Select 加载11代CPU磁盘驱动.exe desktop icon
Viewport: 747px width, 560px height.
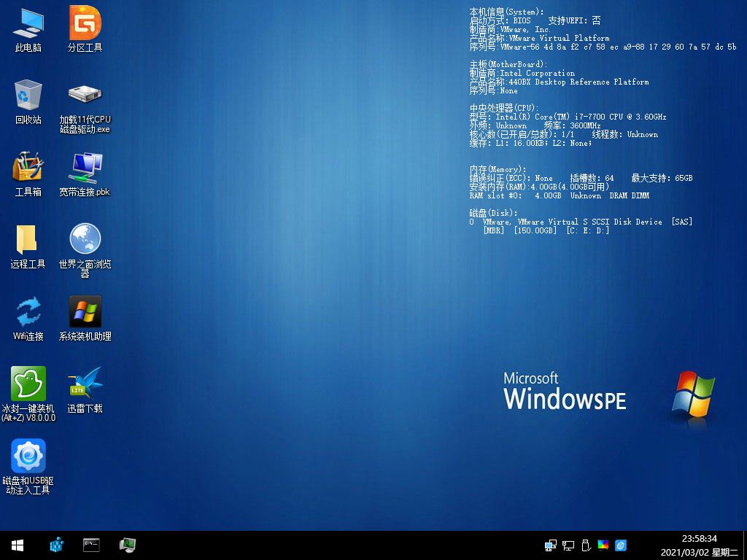(x=85, y=109)
